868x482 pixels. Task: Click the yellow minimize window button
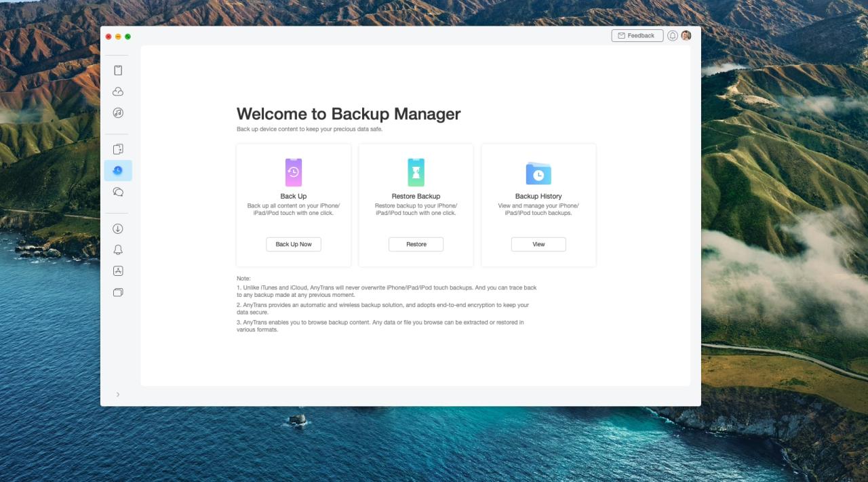click(118, 37)
